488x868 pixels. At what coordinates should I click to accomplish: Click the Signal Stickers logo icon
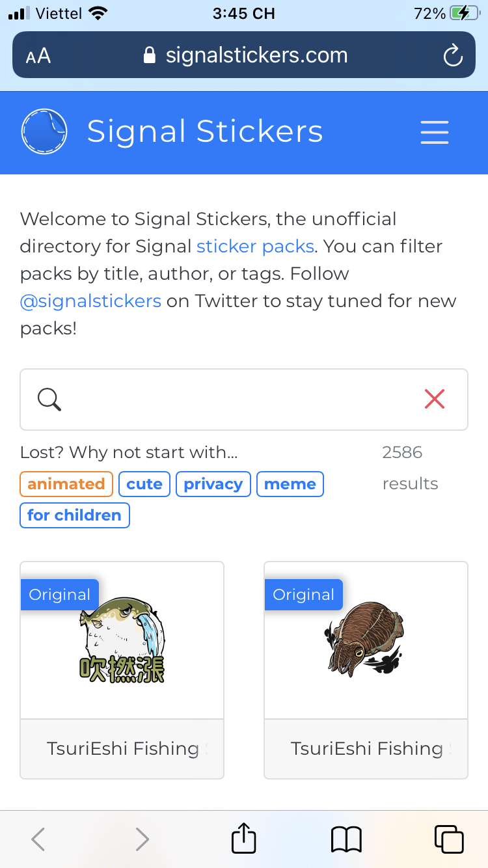tap(44, 131)
